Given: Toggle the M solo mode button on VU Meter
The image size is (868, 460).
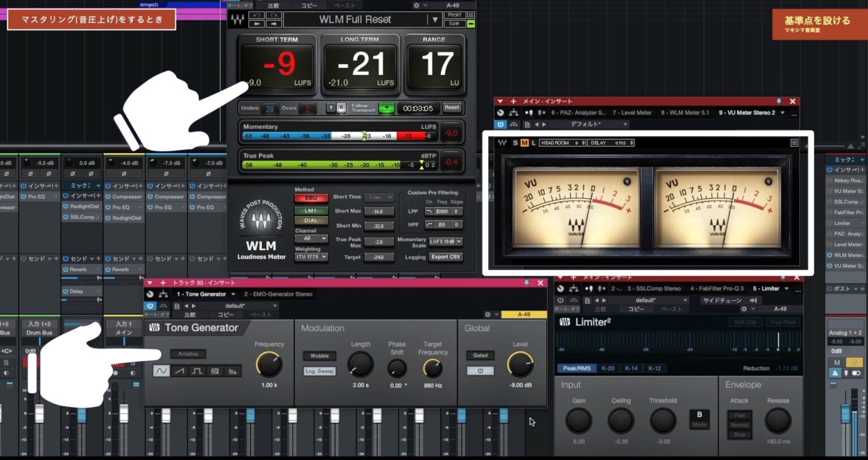Looking at the screenshot, I should pos(526,142).
